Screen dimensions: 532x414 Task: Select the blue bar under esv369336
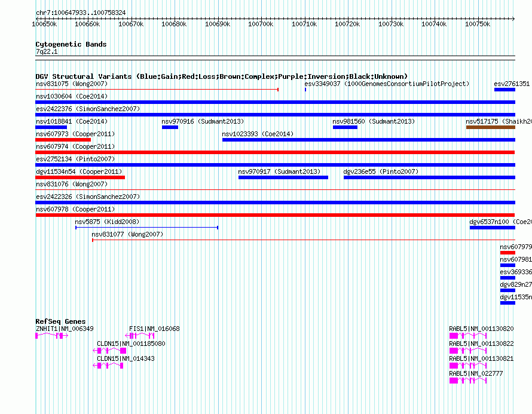[x=507, y=278]
